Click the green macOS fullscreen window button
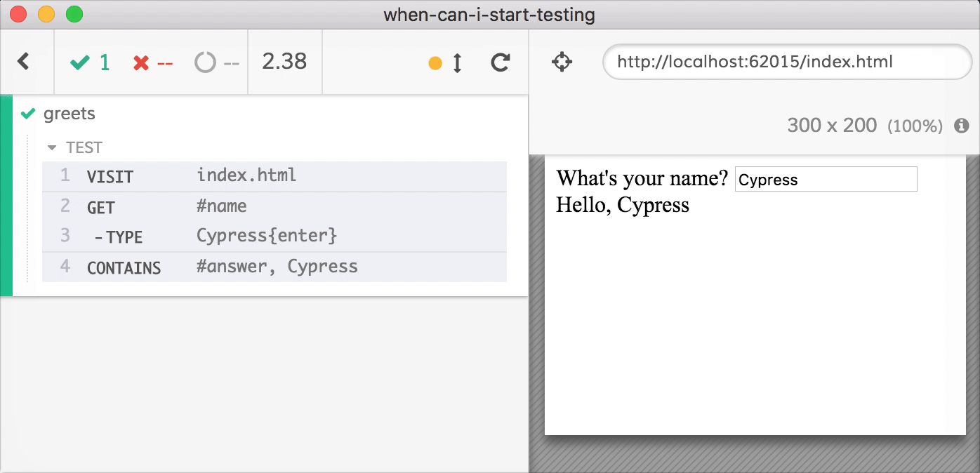The width and height of the screenshot is (980, 473). pyautogui.click(x=74, y=14)
